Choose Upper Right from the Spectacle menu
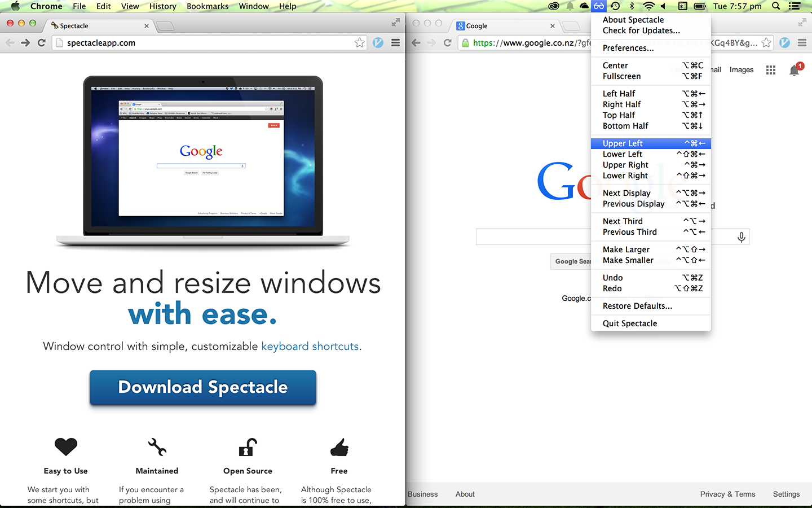812x508 pixels. pos(651,165)
